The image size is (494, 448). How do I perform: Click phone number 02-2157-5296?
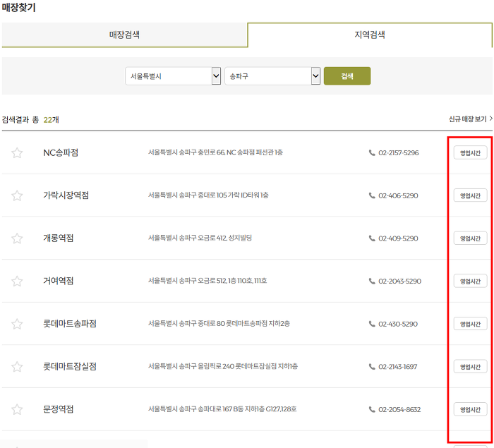[399, 153]
